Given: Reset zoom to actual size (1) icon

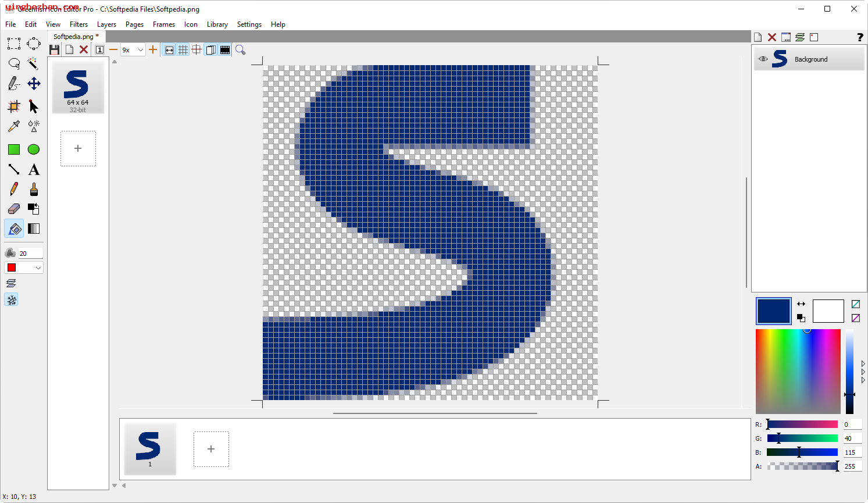Looking at the screenshot, I should point(99,50).
